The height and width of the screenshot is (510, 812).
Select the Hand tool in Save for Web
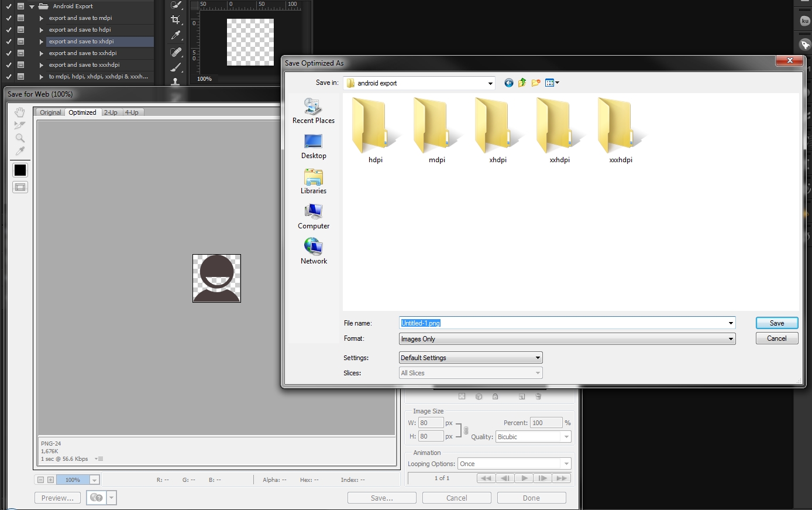coord(19,112)
